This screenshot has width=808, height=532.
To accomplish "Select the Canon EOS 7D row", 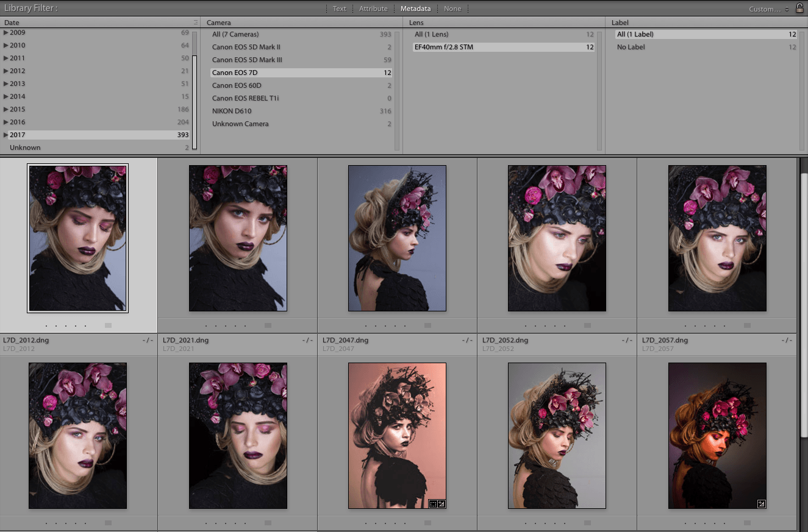I will pos(301,73).
